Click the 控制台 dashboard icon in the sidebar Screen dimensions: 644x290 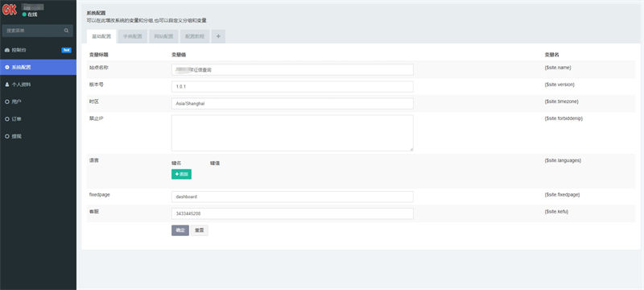(6, 50)
